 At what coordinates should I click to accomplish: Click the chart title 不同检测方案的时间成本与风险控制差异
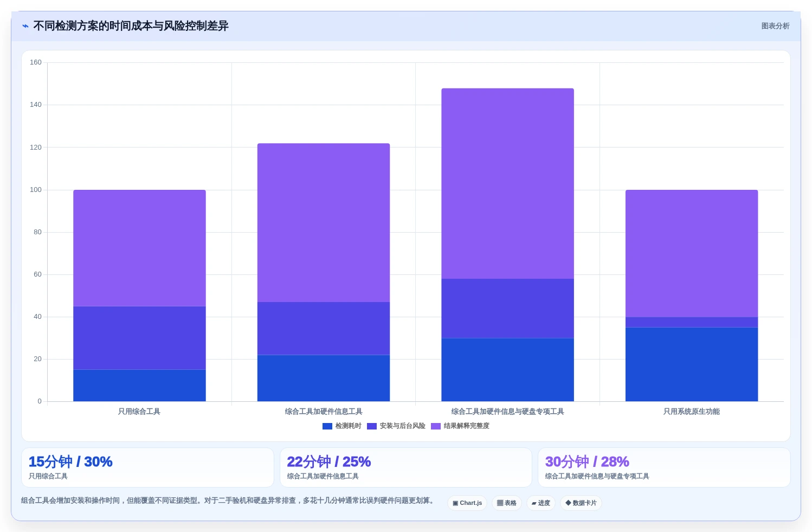tap(131, 26)
